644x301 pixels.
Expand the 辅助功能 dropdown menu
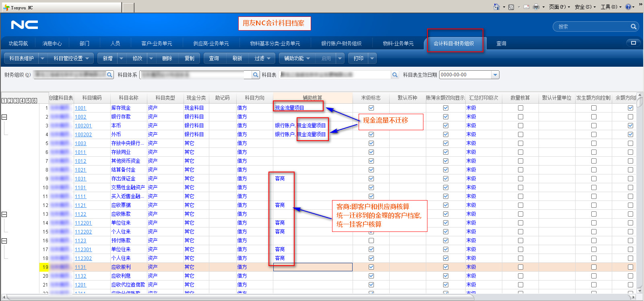coord(297,59)
